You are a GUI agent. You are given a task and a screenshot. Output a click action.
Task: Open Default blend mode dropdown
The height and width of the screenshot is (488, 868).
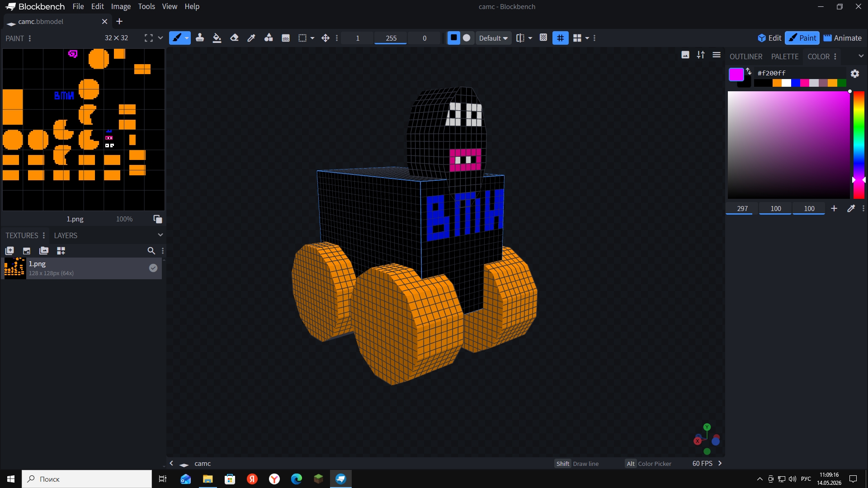click(493, 38)
